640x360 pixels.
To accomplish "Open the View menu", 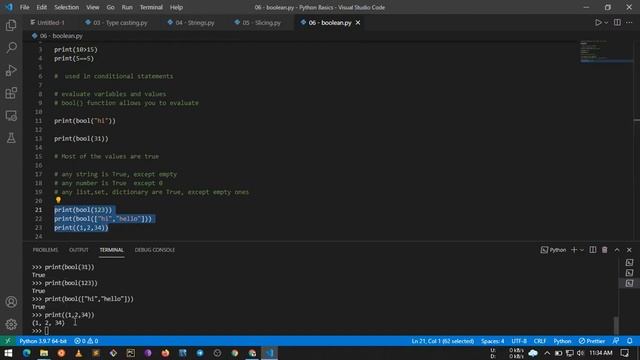I will click(x=93, y=7).
